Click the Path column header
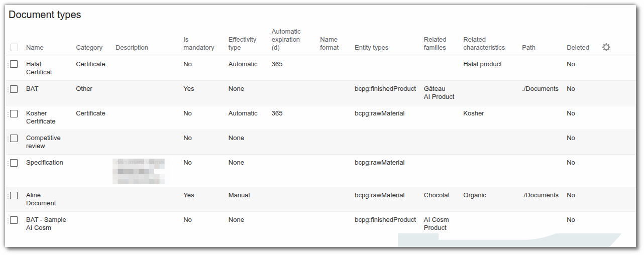644x255 pixels. pos(528,48)
